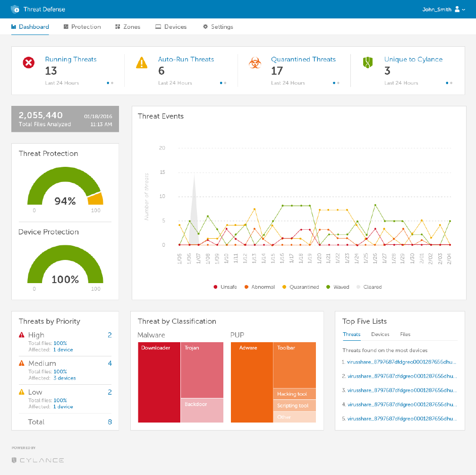Click the Medium priority orange alert icon
This screenshot has height=475, width=476.
[x=22, y=363]
